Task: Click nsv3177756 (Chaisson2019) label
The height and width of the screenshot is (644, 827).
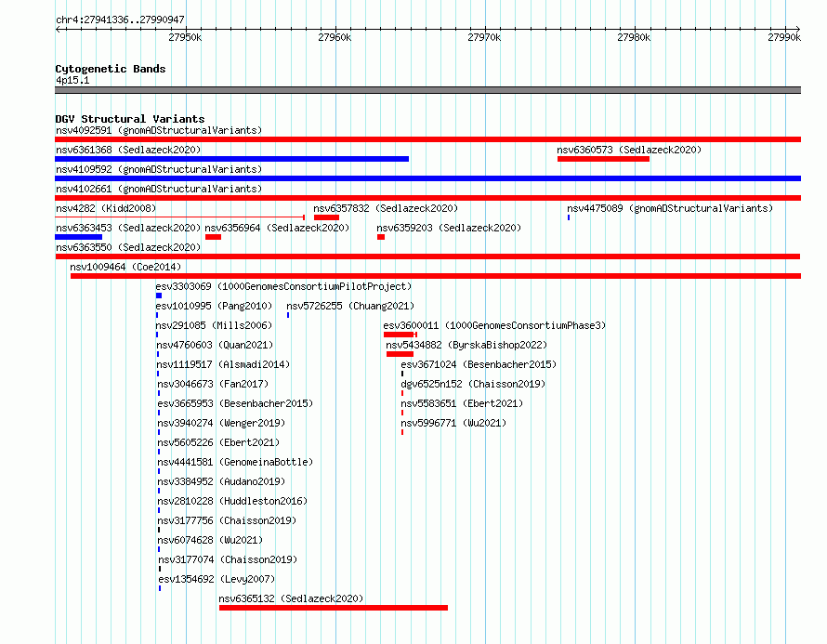Action: click(227, 520)
